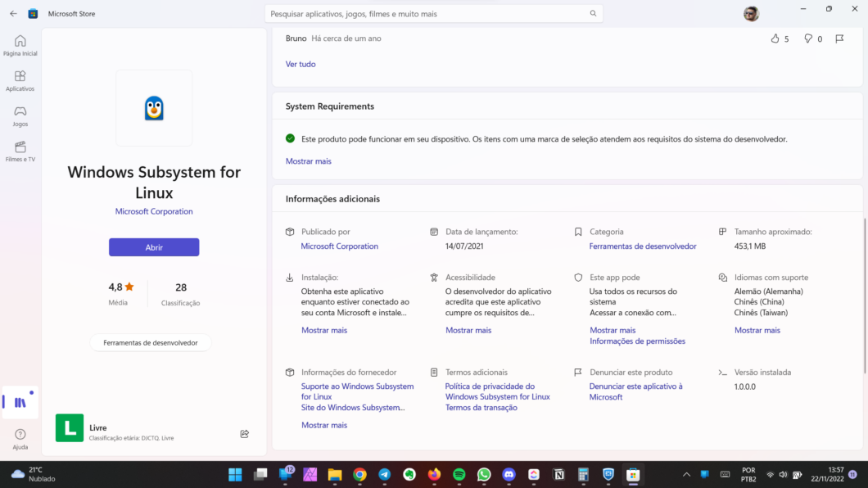This screenshot has height=488, width=868.
Task: Open Ver tudo reviews link
Action: coord(301,64)
